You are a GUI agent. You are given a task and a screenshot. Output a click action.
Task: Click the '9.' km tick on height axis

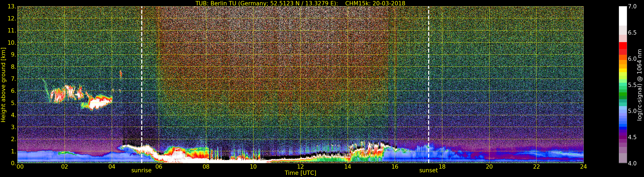click(x=13, y=55)
